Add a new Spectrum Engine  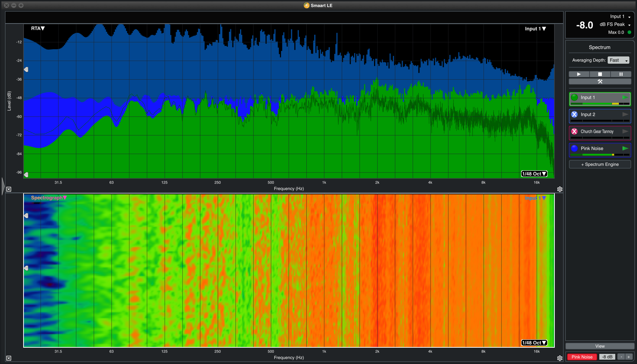[600, 164]
